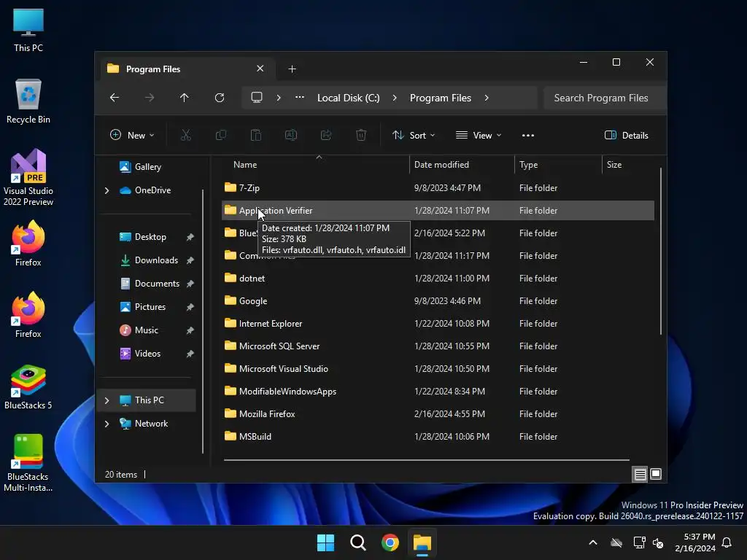The height and width of the screenshot is (560, 747).
Task: Go back using the back arrow
Action: (x=115, y=98)
